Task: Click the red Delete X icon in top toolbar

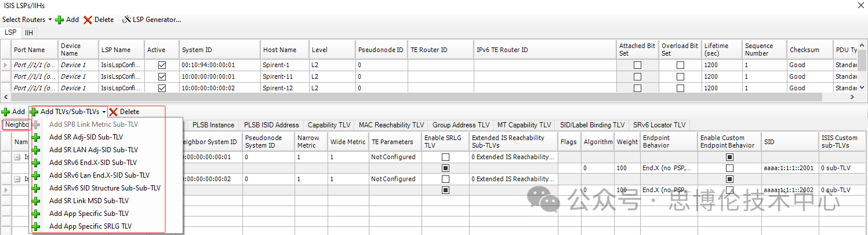Action: (88, 20)
